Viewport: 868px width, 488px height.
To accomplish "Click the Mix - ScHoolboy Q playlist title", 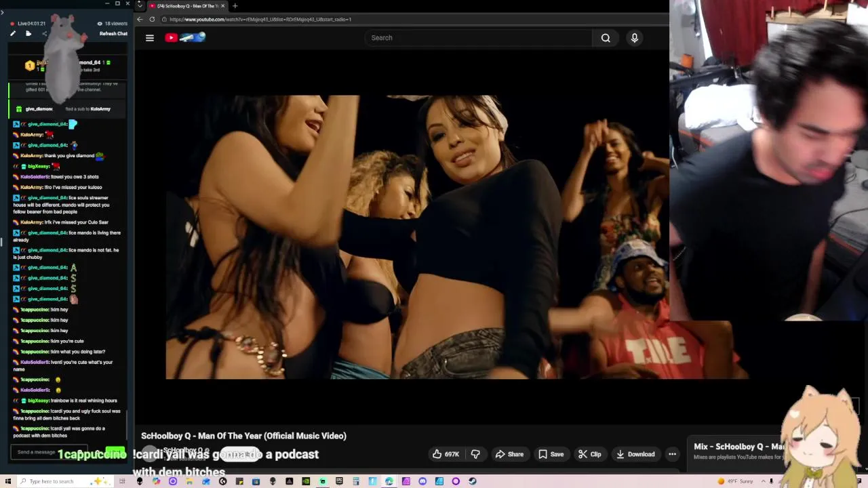I will tap(738, 447).
